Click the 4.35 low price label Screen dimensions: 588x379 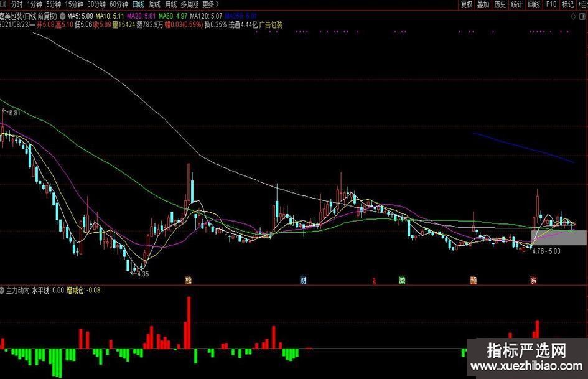(143, 274)
